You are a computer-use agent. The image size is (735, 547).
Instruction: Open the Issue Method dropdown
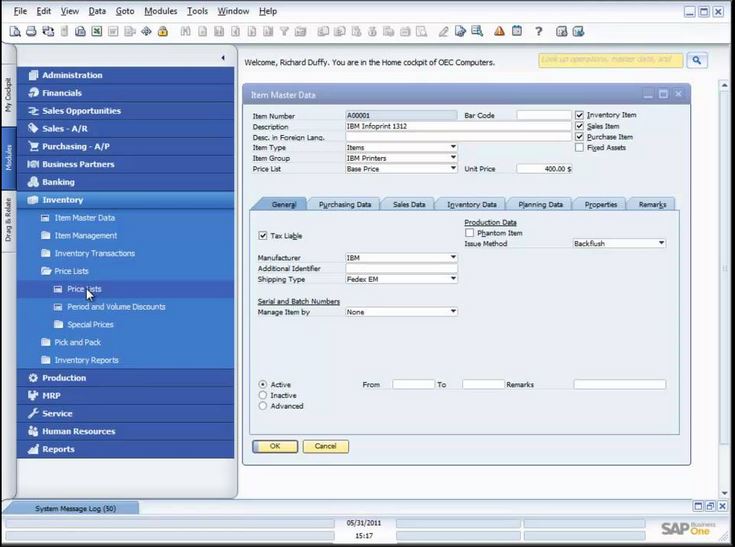661,243
